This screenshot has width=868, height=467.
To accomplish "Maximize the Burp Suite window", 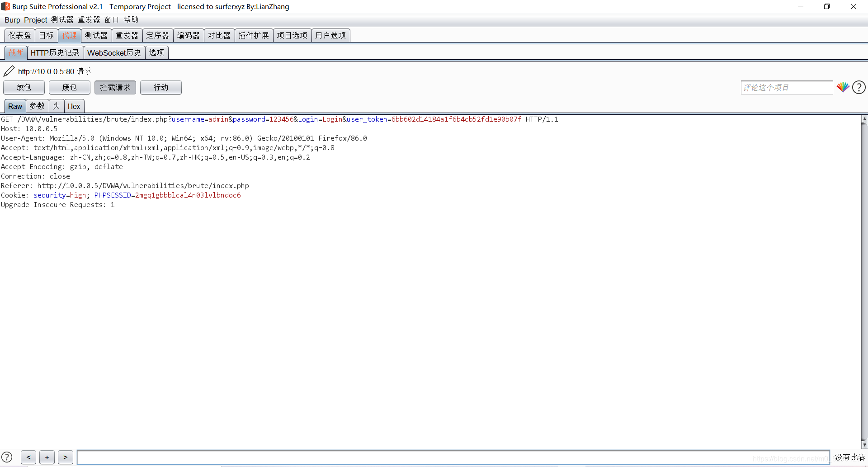I will pos(827,6).
